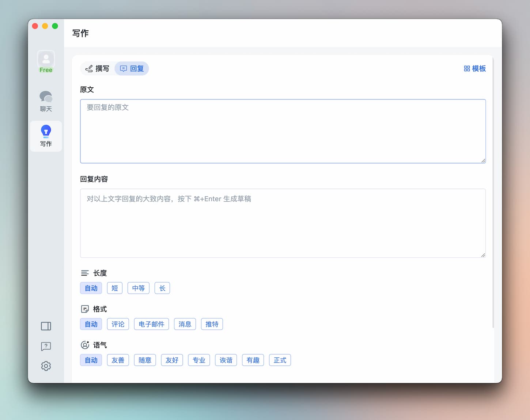Pick the 随意 tone
The width and height of the screenshot is (530, 420).
tap(145, 360)
